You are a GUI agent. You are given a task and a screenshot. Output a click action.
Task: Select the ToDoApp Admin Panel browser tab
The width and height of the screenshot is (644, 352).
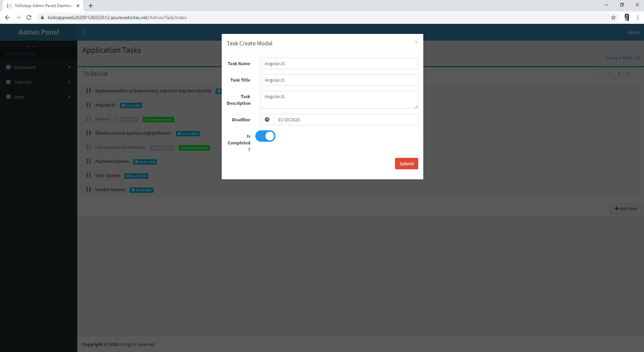coord(43,6)
